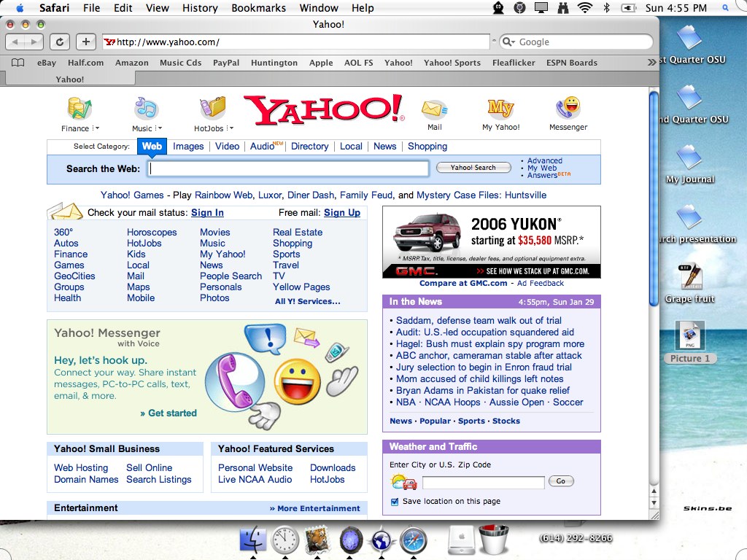747x560 pixels.
Task: Open the tiger stamp Mail icon in the Dock
Action: [317, 540]
